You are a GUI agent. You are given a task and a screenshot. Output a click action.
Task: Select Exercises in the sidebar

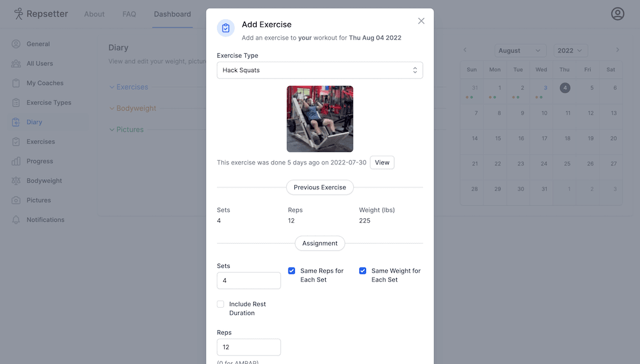point(48,141)
